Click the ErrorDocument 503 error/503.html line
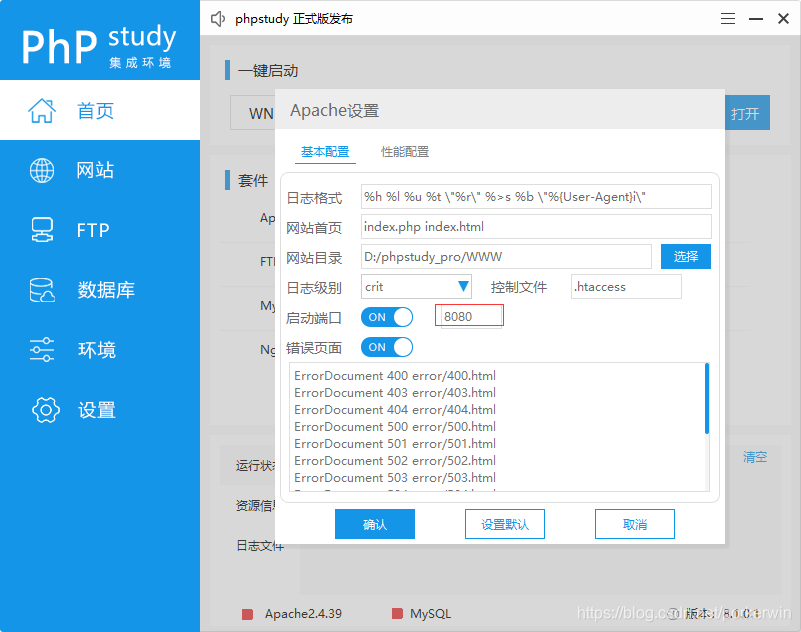 click(395, 477)
